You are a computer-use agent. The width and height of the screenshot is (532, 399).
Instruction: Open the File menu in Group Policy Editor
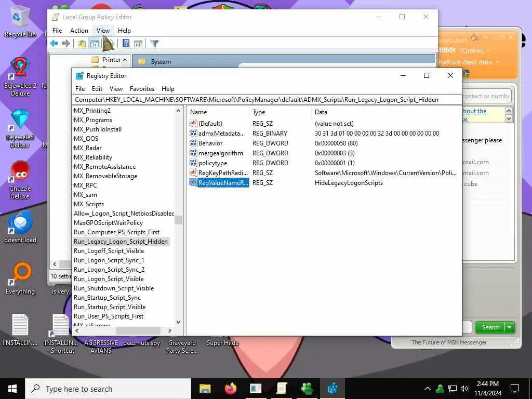pyautogui.click(x=57, y=31)
